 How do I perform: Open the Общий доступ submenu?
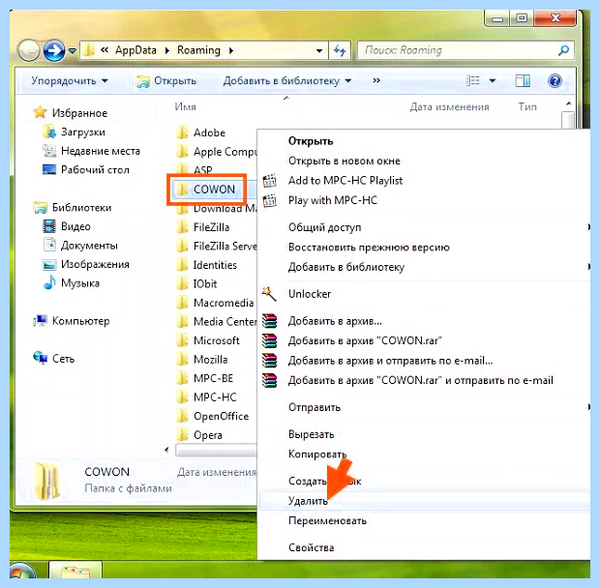[x=424, y=227]
